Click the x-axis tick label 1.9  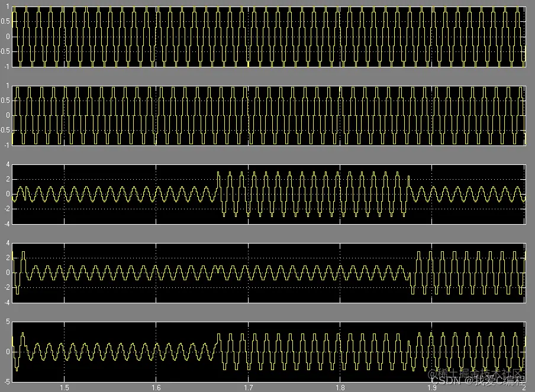coord(432,388)
